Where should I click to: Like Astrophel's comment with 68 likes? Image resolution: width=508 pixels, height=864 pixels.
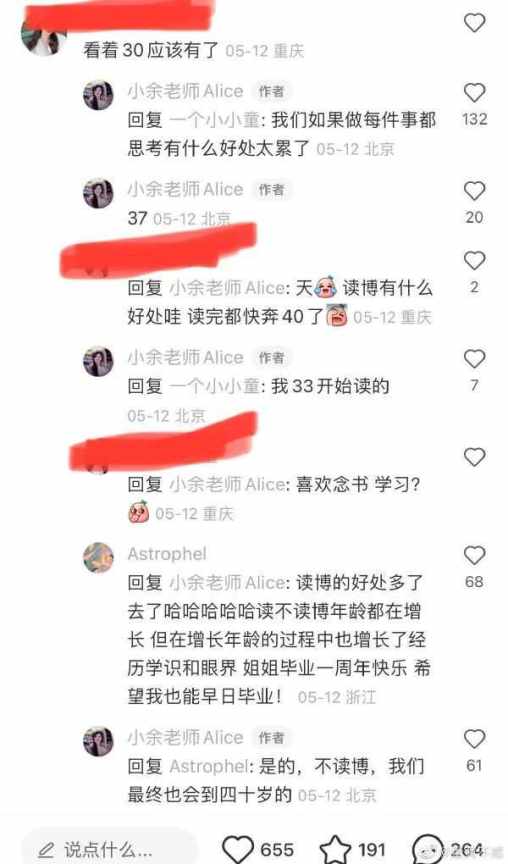pyautogui.click(x=474, y=555)
